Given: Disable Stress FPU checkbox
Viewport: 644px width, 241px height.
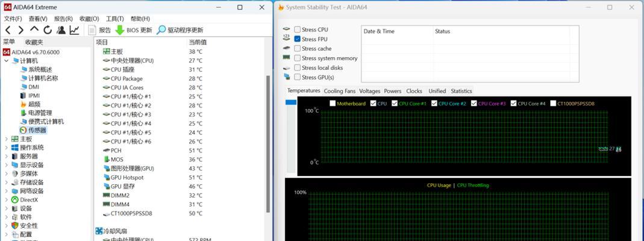Looking at the screenshot, I should coord(298,39).
